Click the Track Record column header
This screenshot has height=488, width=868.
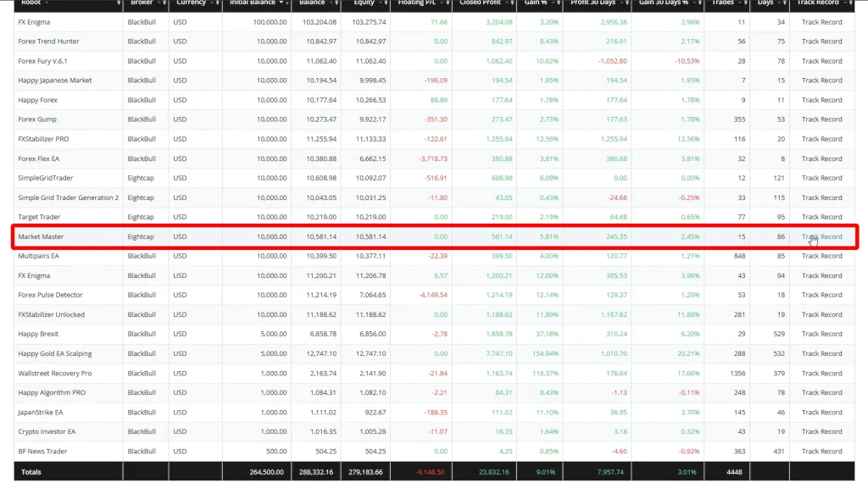tap(818, 3)
